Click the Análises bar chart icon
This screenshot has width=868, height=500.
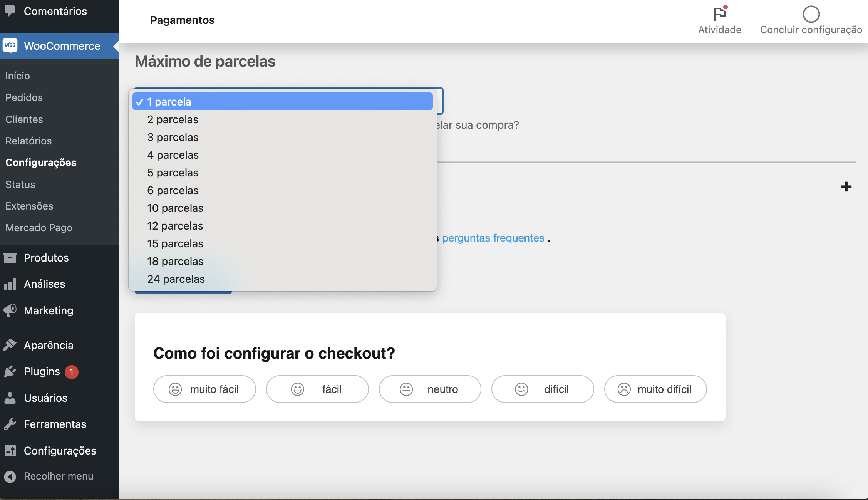click(10, 284)
